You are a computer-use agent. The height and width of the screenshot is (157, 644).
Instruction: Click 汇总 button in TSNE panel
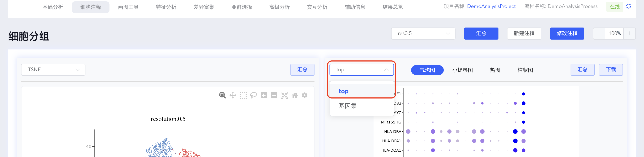coord(302,69)
